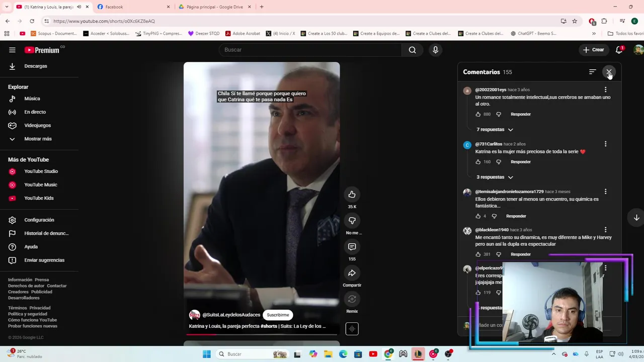Bookmark this page with star icon
Image resolution: width=644 pixels, height=362 pixels.
pos(575,21)
